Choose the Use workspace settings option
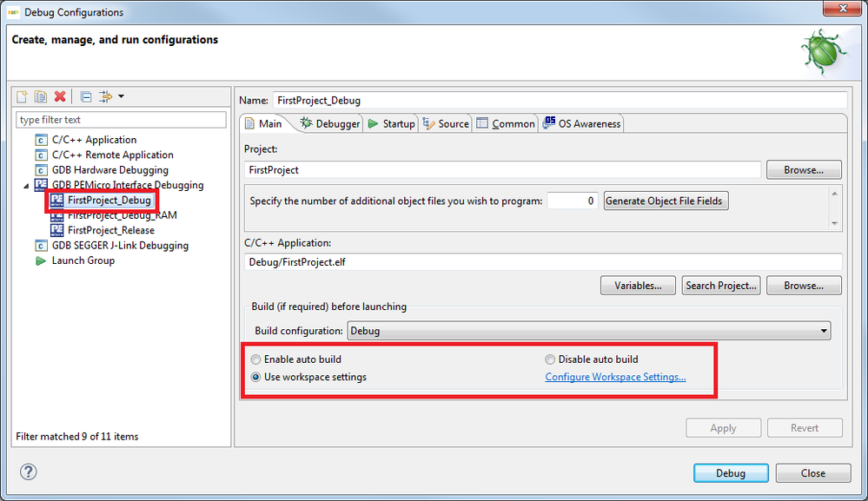 pyautogui.click(x=255, y=378)
